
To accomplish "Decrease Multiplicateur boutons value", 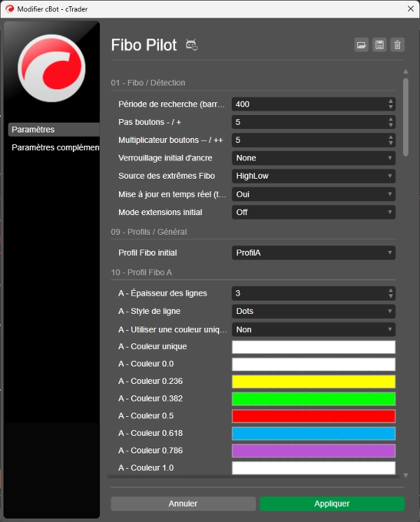I will pos(391,143).
